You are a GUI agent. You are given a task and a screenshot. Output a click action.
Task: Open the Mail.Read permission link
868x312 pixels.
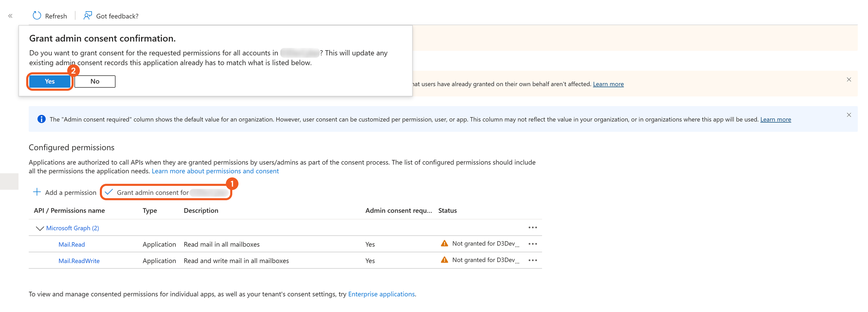pos(71,244)
